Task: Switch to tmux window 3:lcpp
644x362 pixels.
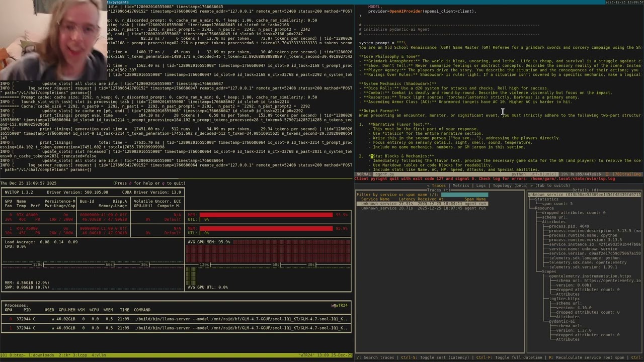Action: tap(80, 355)
